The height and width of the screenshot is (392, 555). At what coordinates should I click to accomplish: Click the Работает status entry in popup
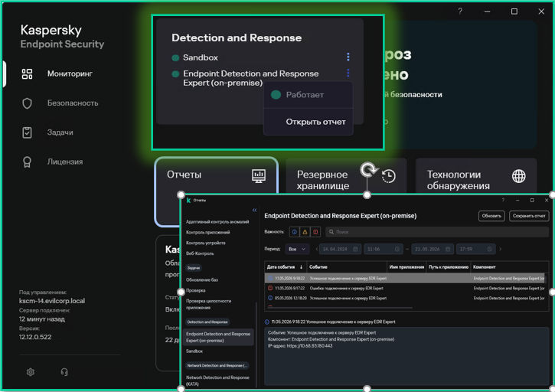(x=309, y=95)
